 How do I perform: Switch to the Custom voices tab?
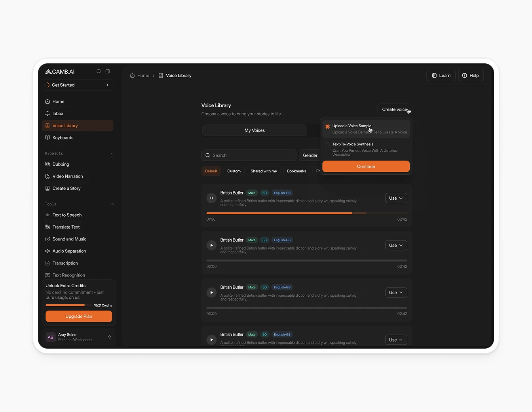click(234, 171)
